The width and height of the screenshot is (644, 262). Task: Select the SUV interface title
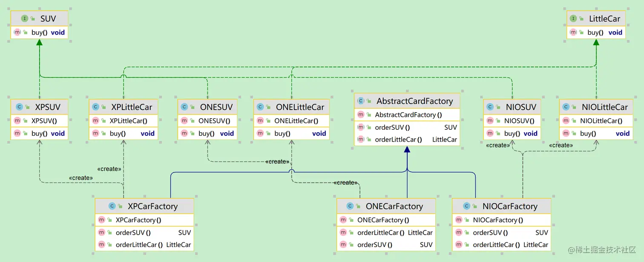click(x=48, y=19)
